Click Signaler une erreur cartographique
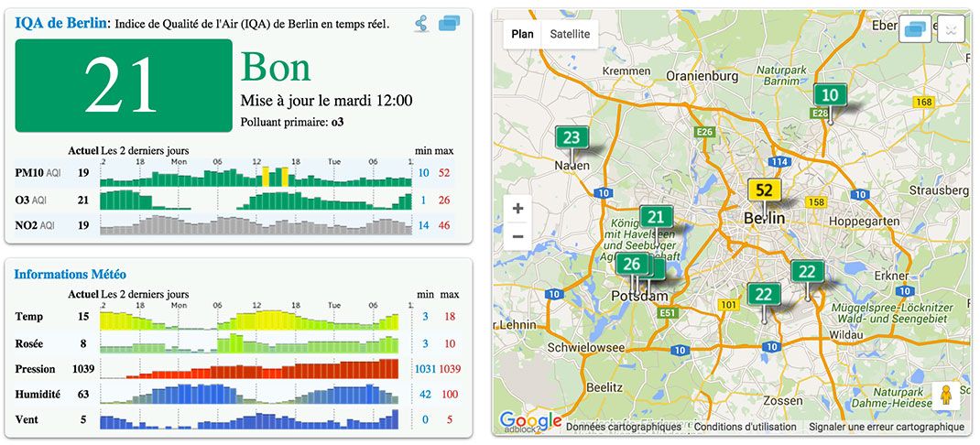 coord(886,427)
